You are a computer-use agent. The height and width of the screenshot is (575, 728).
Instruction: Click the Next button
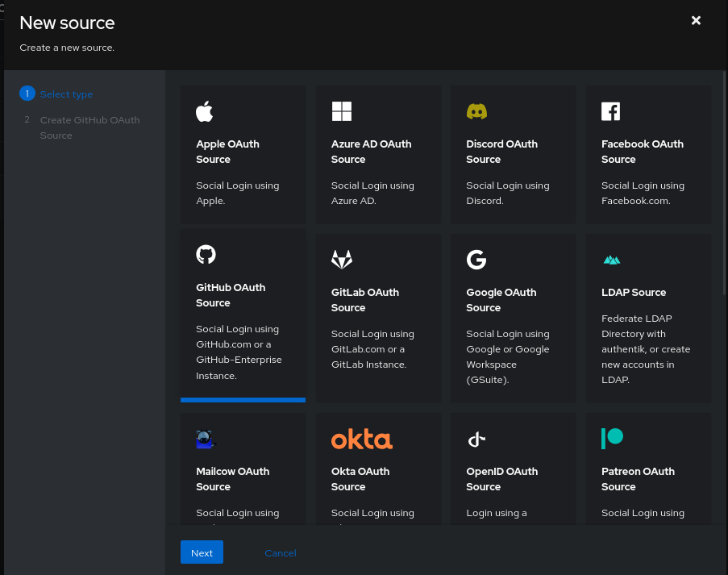[202, 552]
